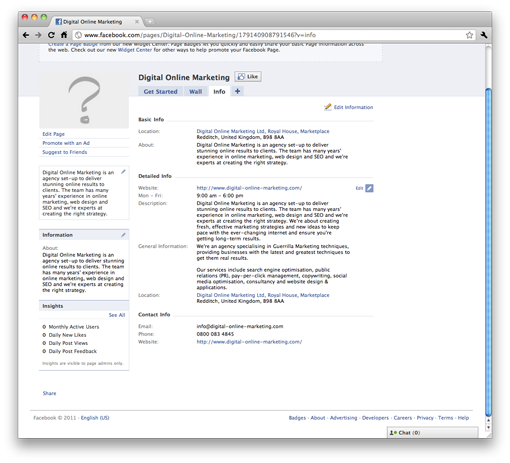Click the small Edit link beside the website row
The image size is (510, 463).
point(359,188)
